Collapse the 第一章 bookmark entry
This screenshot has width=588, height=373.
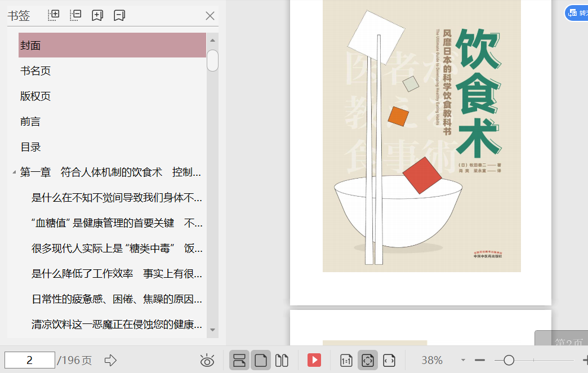(x=14, y=172)
